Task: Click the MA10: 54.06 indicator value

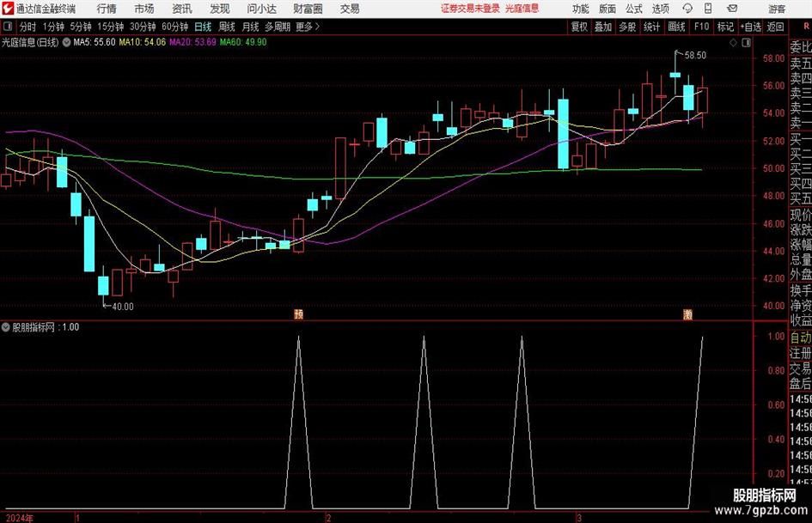Action: pos(143,42)
